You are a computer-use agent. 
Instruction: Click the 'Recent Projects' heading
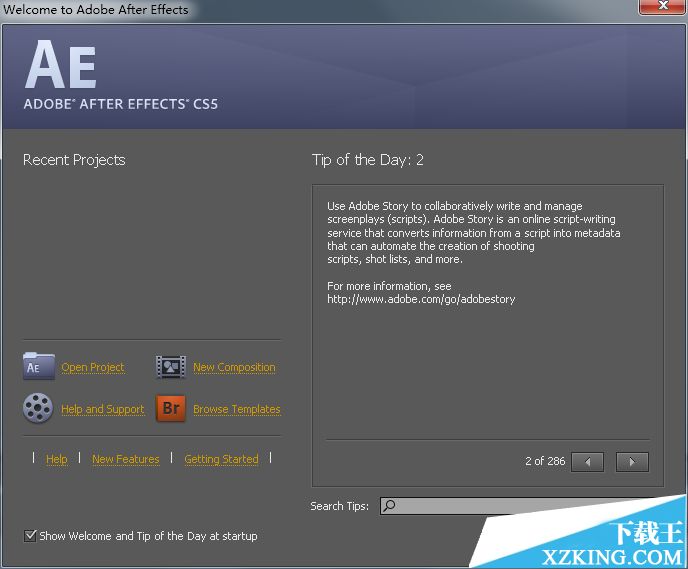pos(74,160)
